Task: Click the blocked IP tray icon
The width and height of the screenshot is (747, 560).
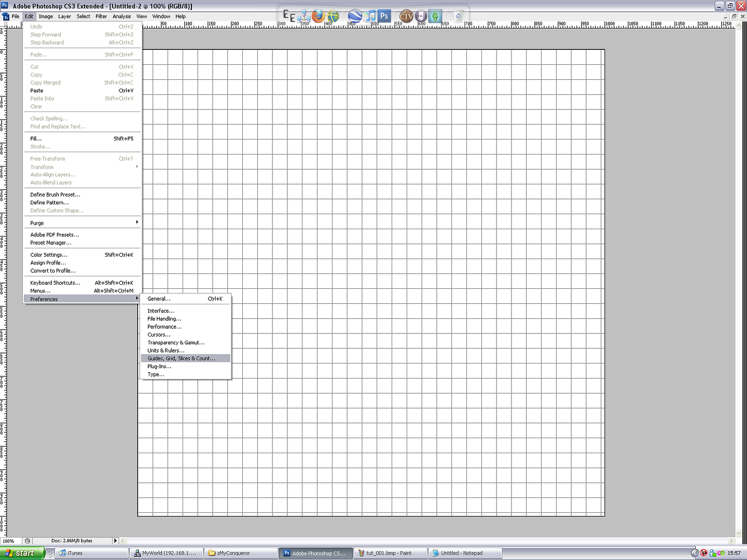Action: click(704, 553)
